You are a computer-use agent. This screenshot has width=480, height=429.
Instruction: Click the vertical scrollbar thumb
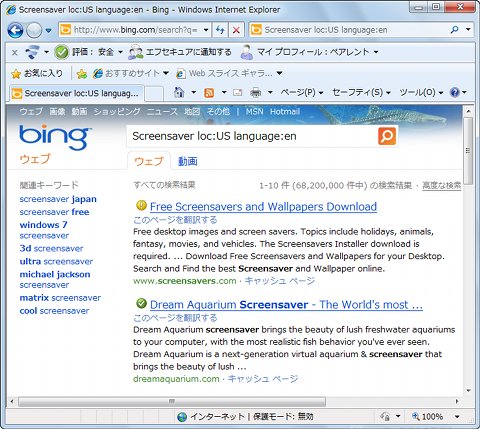[468, 151]
